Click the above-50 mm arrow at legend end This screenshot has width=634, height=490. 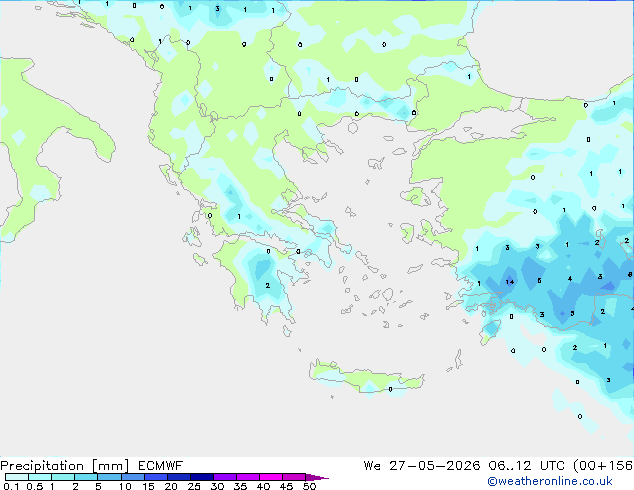point(317,477)
